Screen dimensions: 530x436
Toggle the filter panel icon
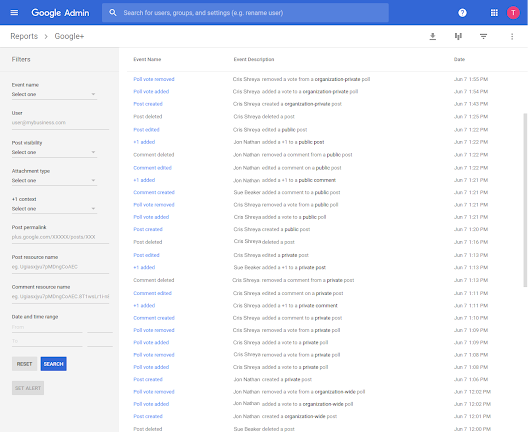pos(483,36)
